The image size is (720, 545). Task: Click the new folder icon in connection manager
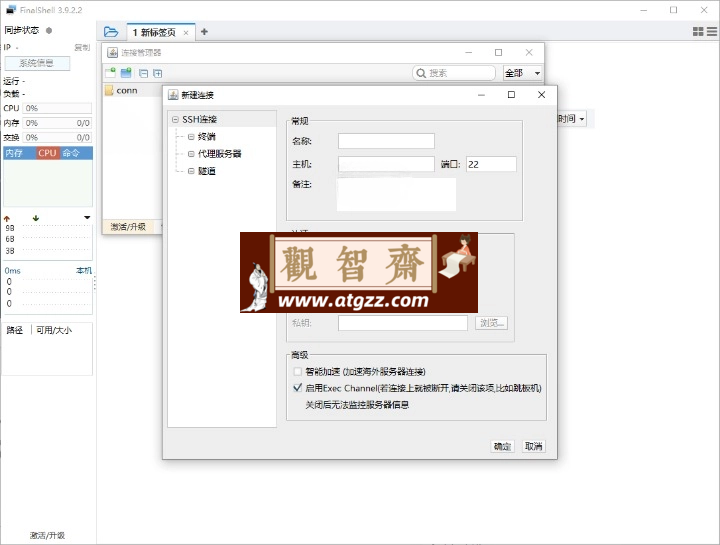pos(126,73)
